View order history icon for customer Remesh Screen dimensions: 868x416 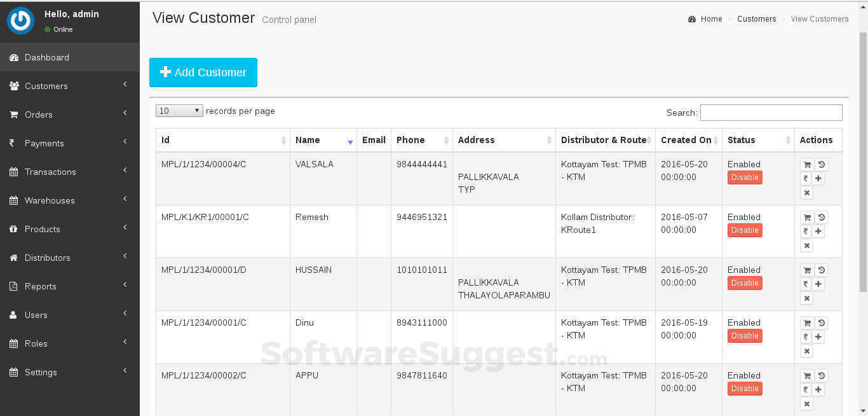822,217
